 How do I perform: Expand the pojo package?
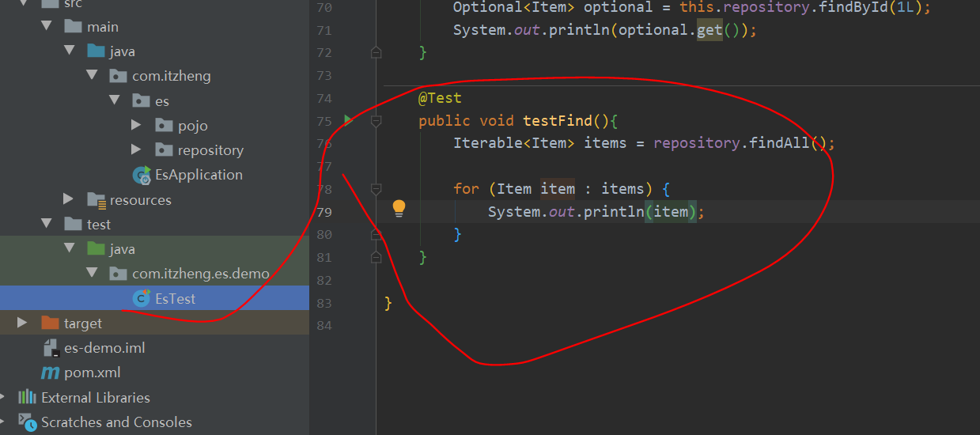pyautogui.click(x=136, y=125)
